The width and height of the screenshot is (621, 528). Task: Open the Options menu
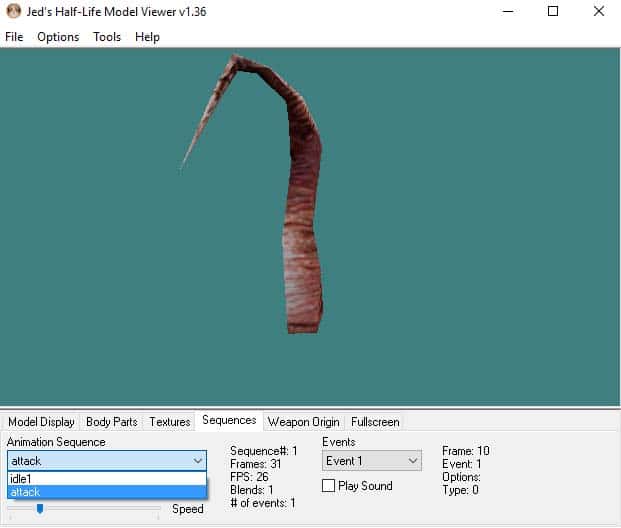click(x=58, y=37)
